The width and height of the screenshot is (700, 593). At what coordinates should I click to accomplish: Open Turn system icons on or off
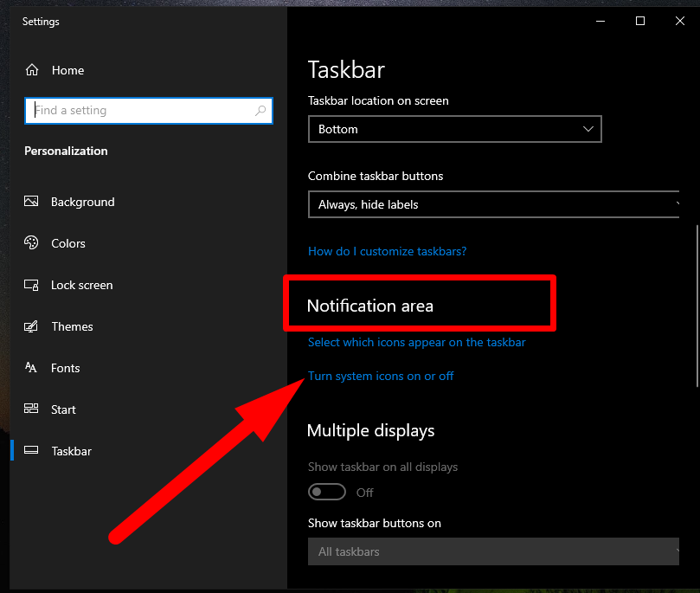381,376
